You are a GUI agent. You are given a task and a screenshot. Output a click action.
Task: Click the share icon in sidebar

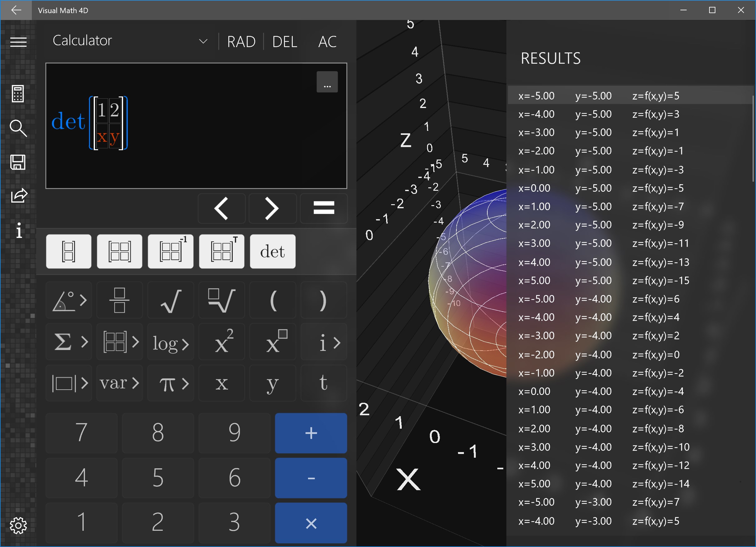19,195
